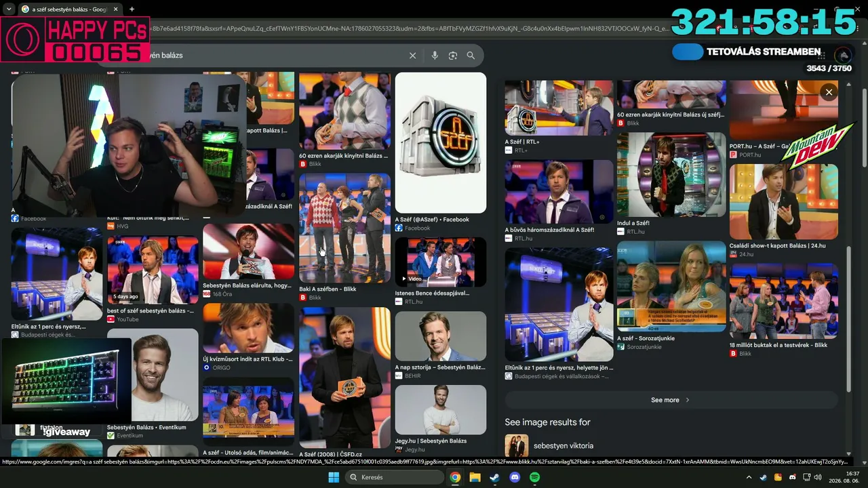Select the 'a széf sebestyén balázs' browser tab

[68, 9]
